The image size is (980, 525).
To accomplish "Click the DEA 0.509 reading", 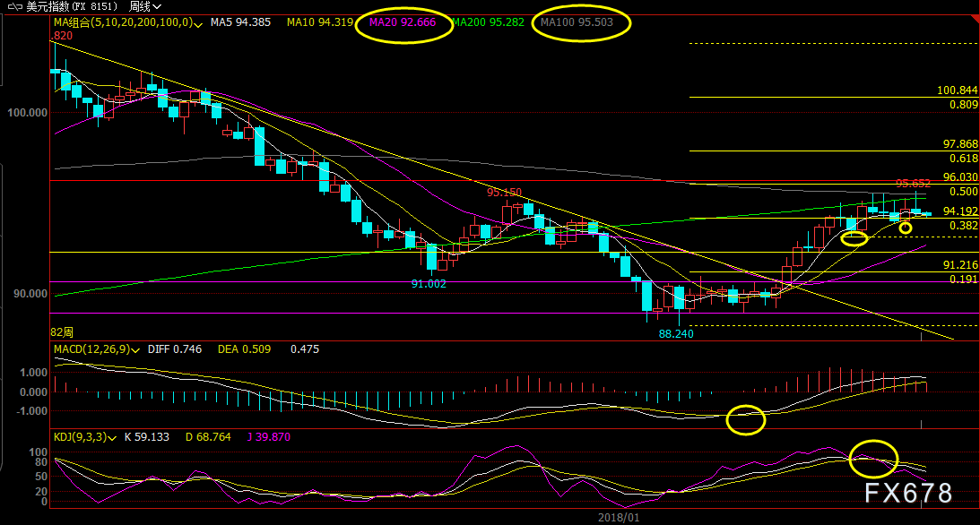I will pyautogui.click(x=245, y=349).
